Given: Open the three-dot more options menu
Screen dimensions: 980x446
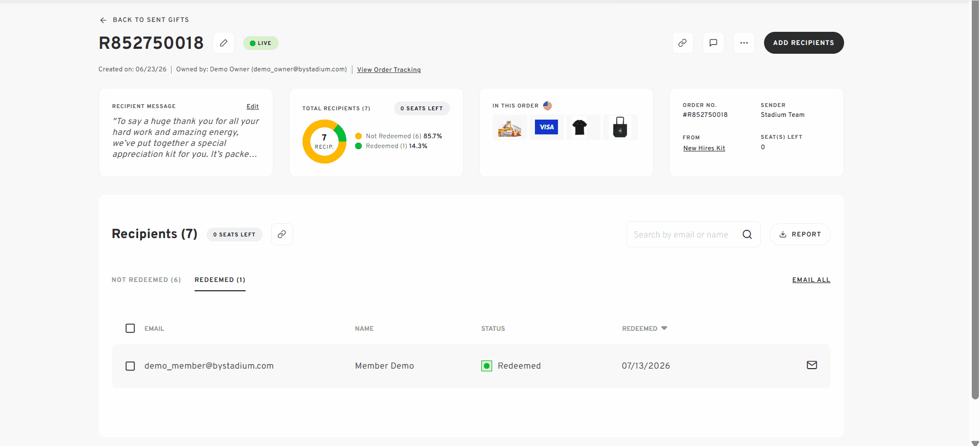Looking at the screenshot, I should pos(744,43).
